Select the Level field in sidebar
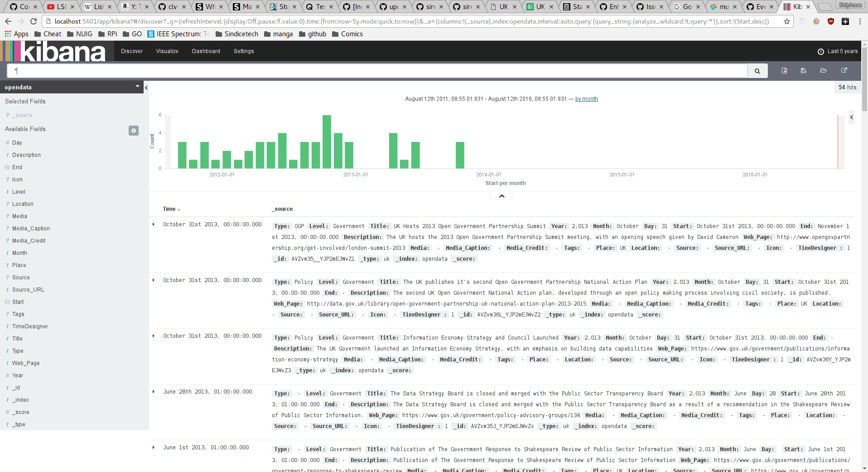The width and height of the screenshot is (868, 472). click(19, 192)
